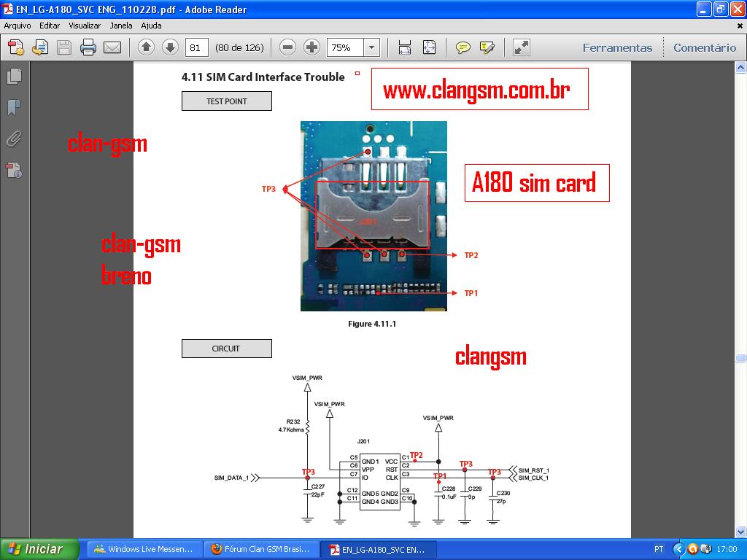This screenshot has height=560, width=747.
Task: Open the Visualizar menu
Action: (x=85, y=26)
